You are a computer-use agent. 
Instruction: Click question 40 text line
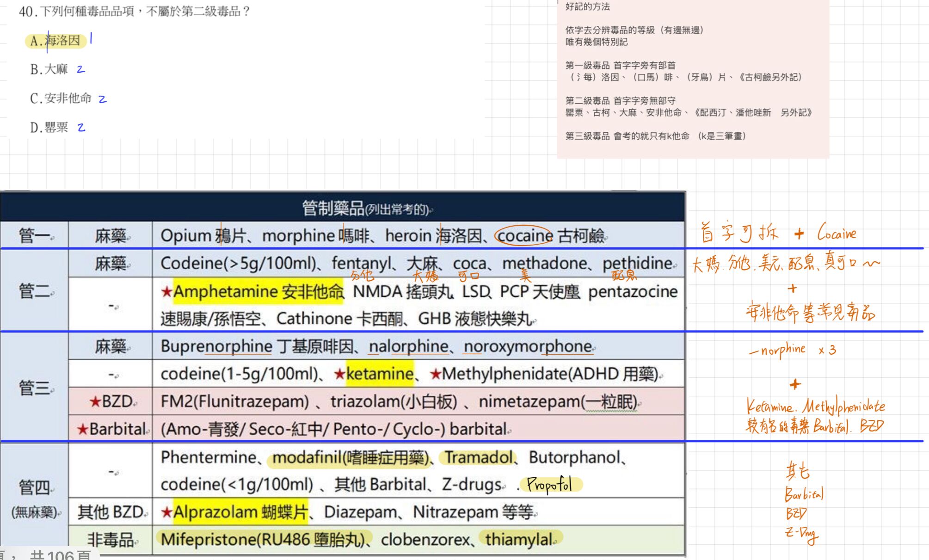click(x=134, y=11)
